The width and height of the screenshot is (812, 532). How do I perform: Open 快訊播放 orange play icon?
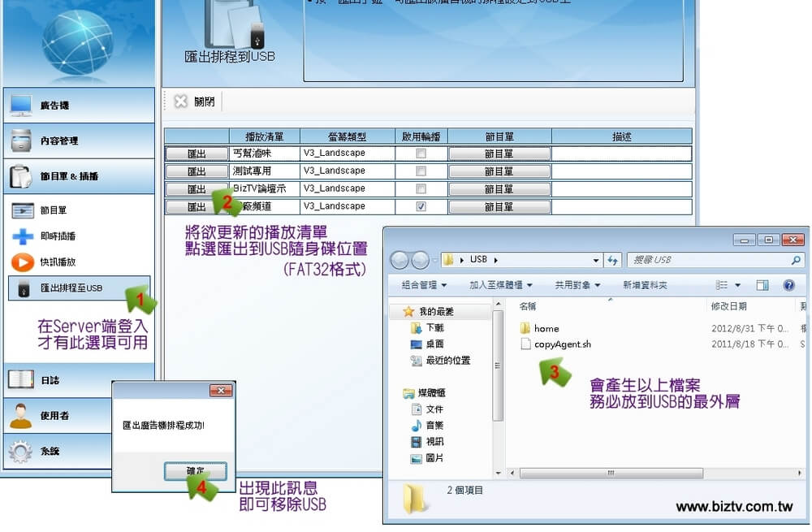[22, 262]
